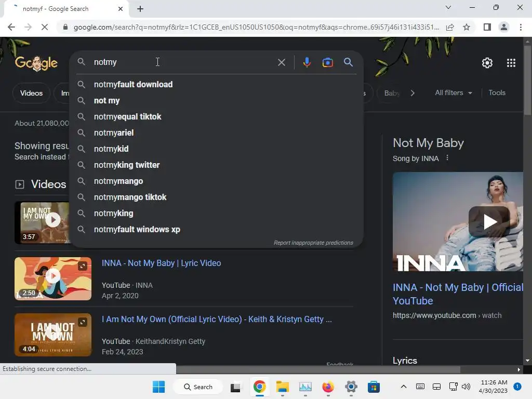Select suggestion notmyfault windows xp

[217, 229]
